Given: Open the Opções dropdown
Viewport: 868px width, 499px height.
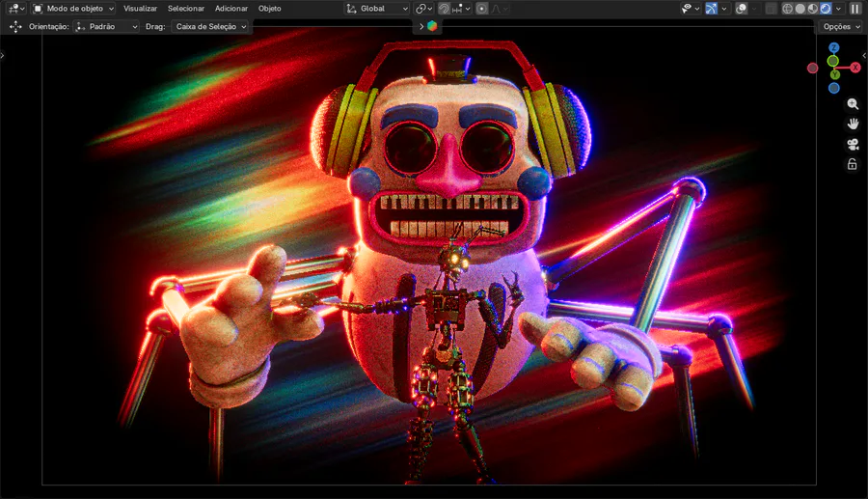Looking at the screenshot, I should 841,27.
